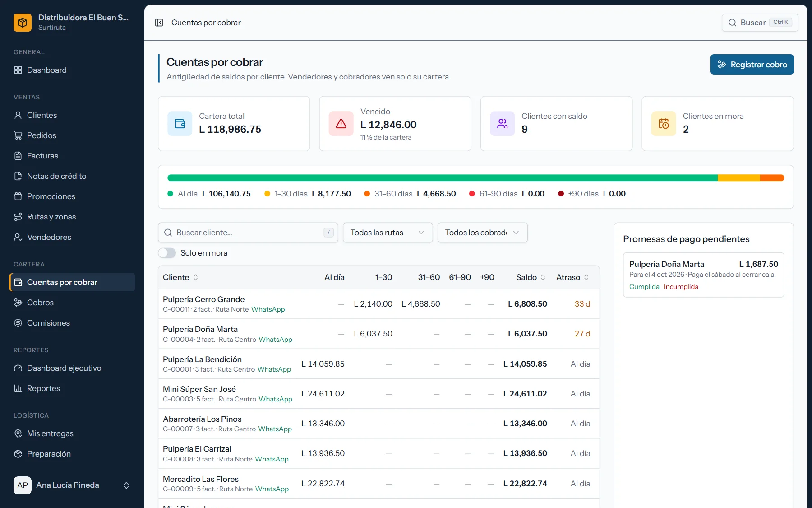The height and width of the screenshot is (508, 812).
Task: Click the Registrar cobro button
Action: click(x=752, y=65)
